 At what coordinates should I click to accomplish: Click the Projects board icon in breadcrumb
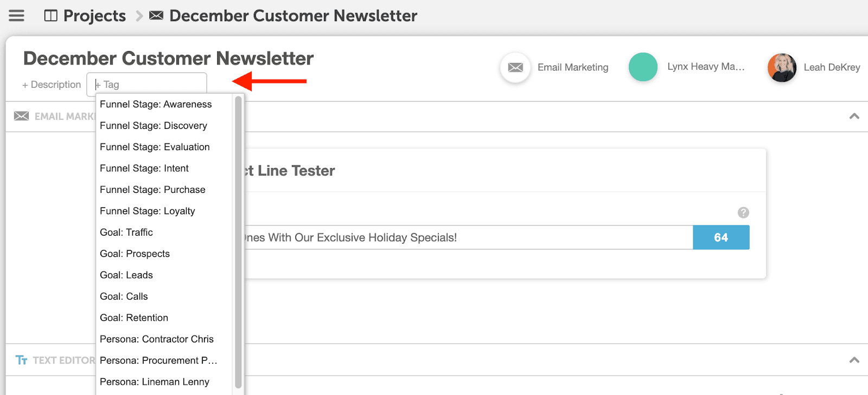[50, 16]
